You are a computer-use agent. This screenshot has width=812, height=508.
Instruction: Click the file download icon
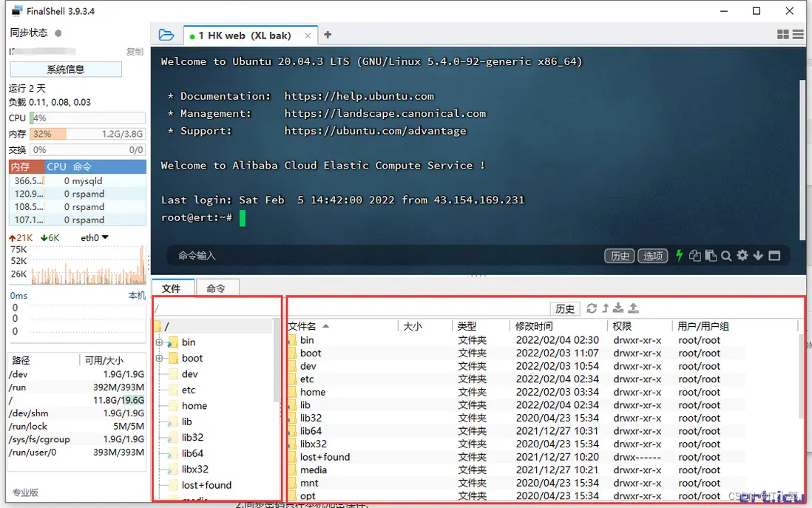[x=618, y=308]
